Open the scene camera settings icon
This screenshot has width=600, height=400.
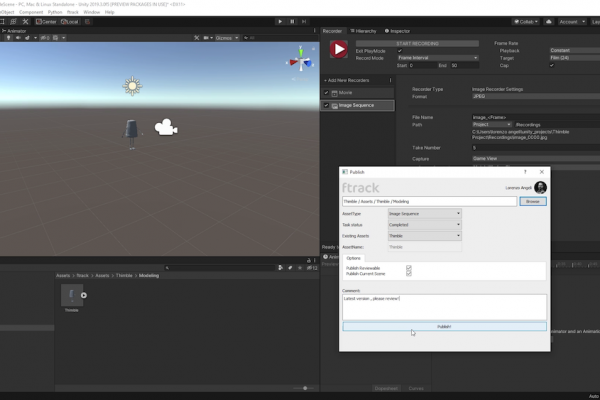pyautogui.click(x=207, y=38)
